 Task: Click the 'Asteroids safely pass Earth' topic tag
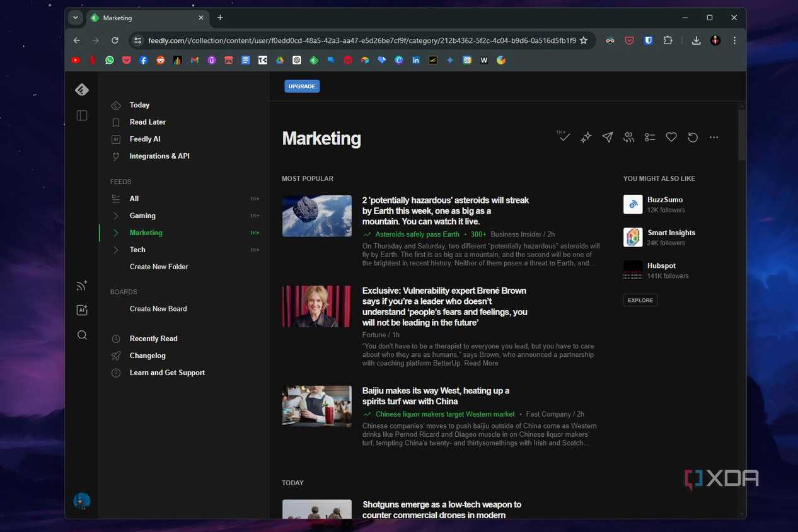[x=417, y=234]
